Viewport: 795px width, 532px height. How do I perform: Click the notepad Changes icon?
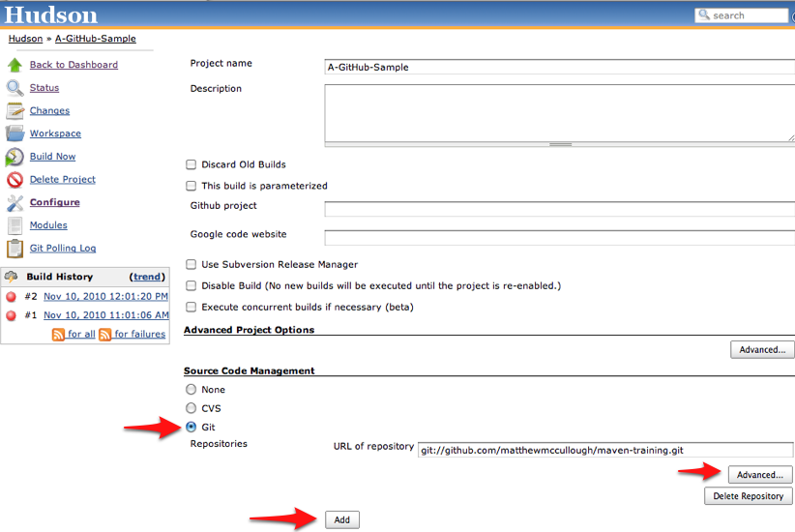point(15,110)
